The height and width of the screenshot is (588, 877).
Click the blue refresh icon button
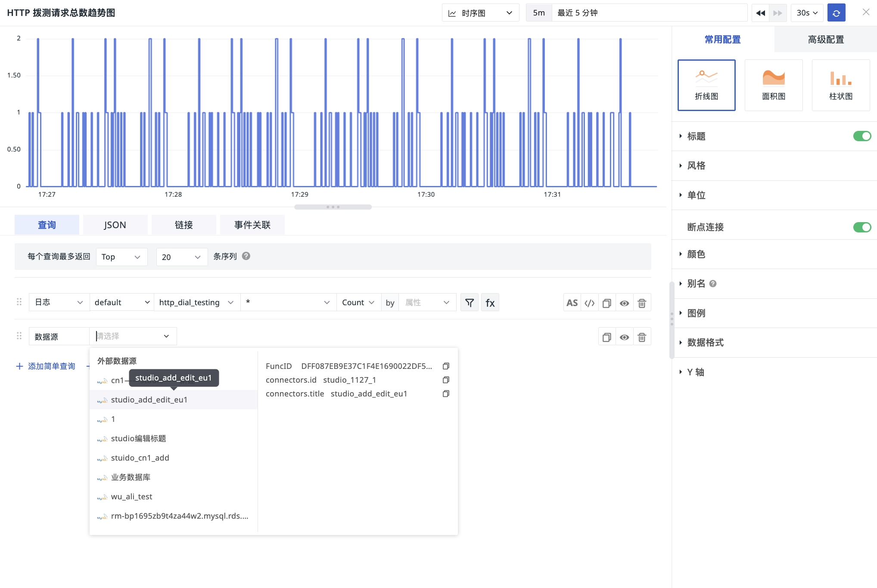(836, 13)
